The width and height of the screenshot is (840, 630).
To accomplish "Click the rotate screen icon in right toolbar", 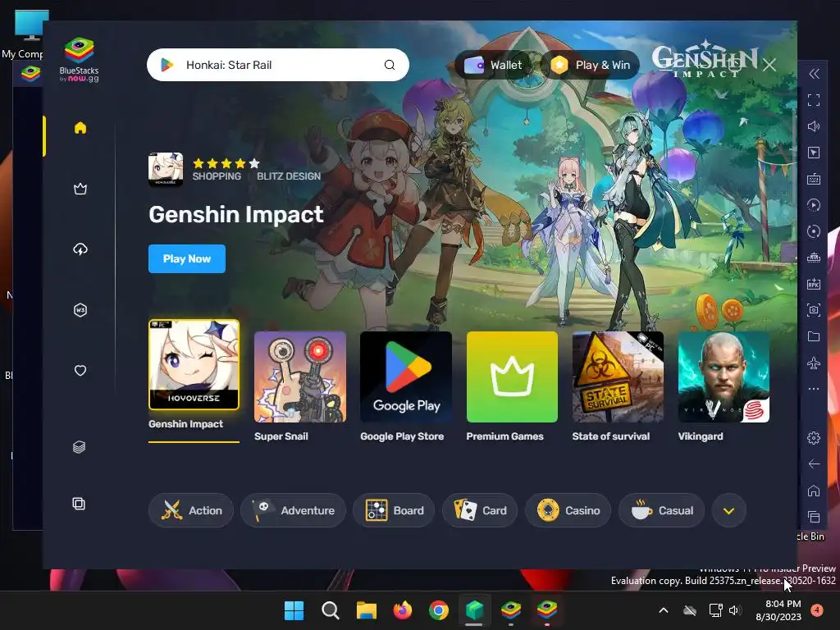I will click(x=814, y=231).
